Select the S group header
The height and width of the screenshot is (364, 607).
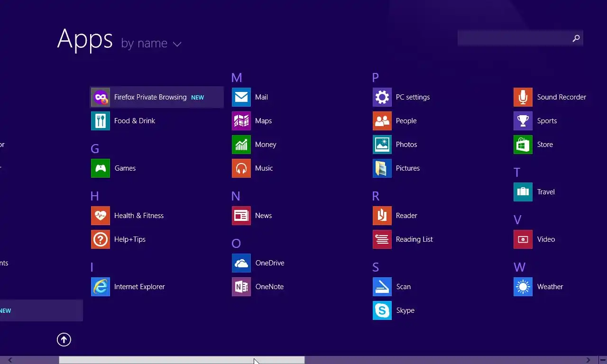pos(376,267)
